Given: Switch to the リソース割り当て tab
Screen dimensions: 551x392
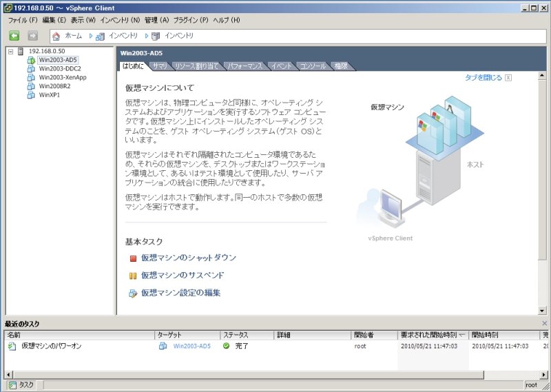Looking at the screenshot, I should pyautogui.click(x=197, y=65).
